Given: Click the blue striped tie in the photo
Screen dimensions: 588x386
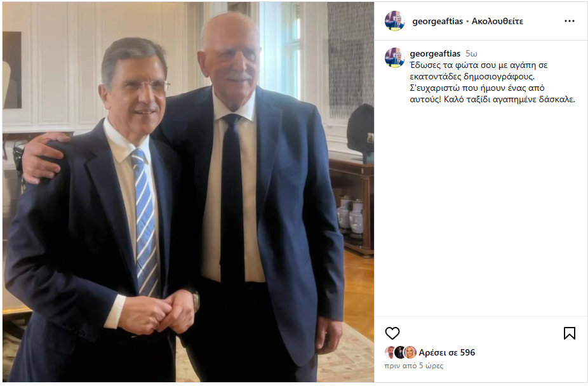Looking at the screenshot, I should coord(145,221).
